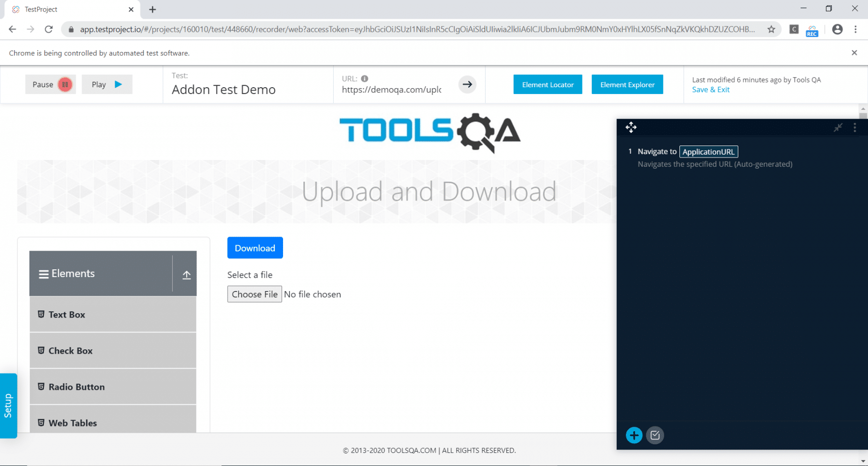
Task: Click the Check Box item icon
Action: [x=41, y=350]
